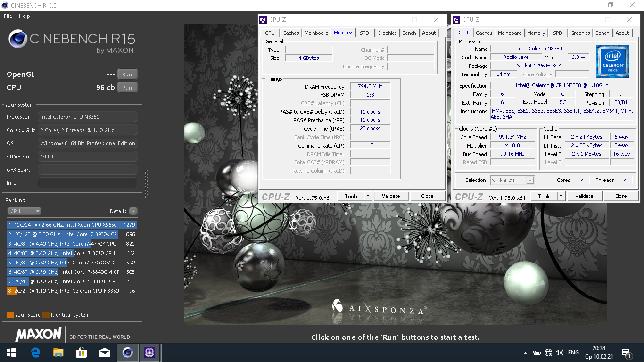Screen dimensions: 644x362
Task: Select ranking entry Core i7-3930K
Action: pyautogui.click(x=72, y=234)
